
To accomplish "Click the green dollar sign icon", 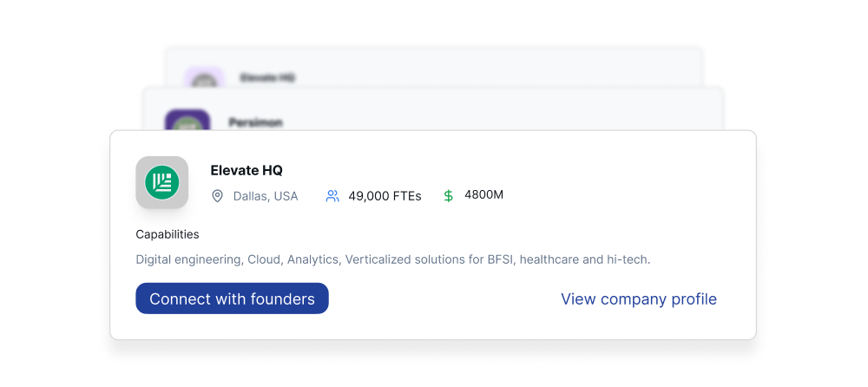I will coord(449,196).
